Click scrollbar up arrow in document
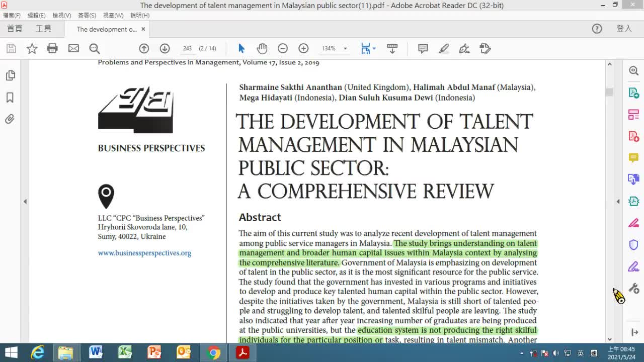Screen dimensions: 644x362 [x=610, y=64]
